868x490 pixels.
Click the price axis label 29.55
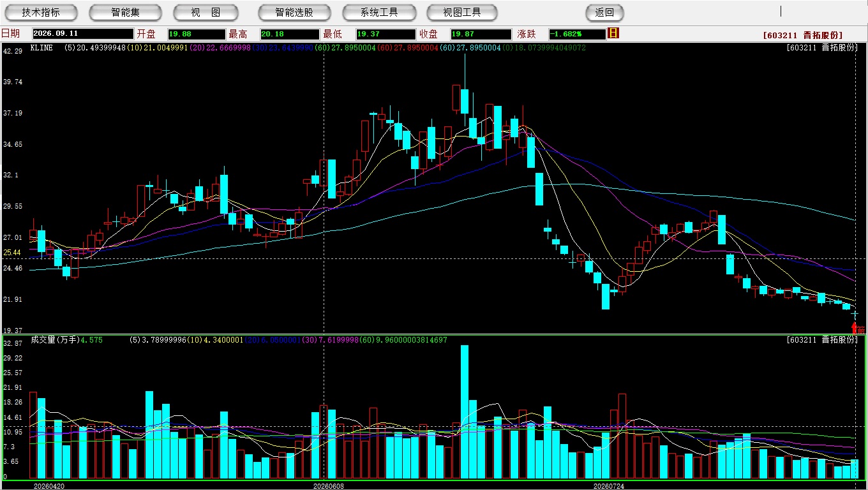point(13,206)
